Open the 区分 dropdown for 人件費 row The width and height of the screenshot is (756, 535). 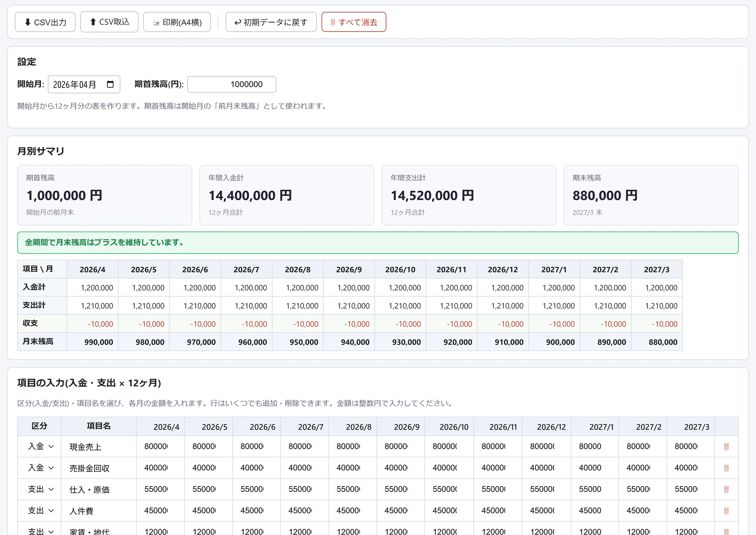40,511
